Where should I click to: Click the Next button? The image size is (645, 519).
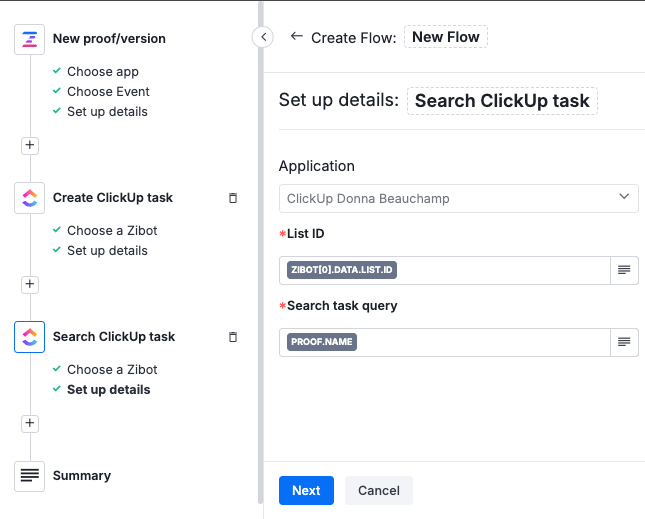point(306,491)
